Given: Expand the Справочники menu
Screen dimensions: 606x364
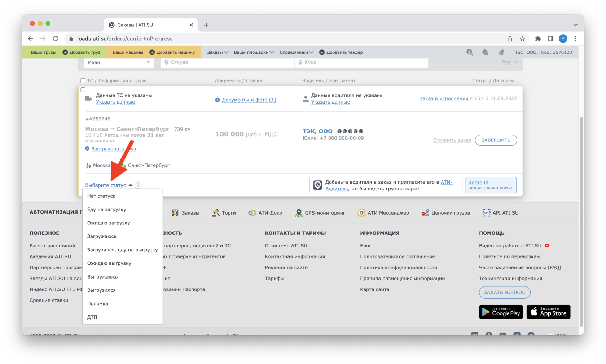Looking at the screenshot, I should click(x=297, y=52).
